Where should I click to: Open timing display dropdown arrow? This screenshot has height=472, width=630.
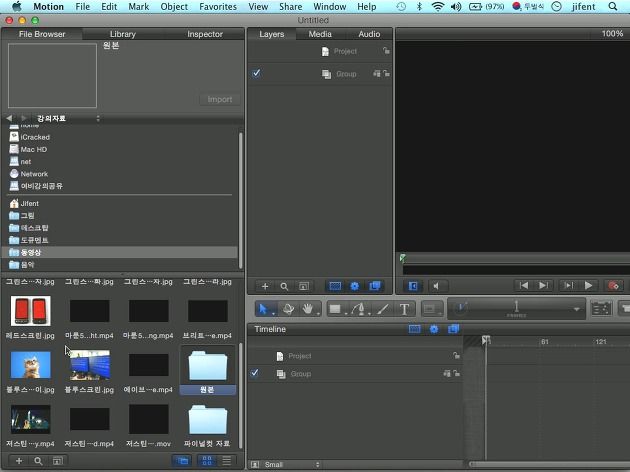click(577, 309)
